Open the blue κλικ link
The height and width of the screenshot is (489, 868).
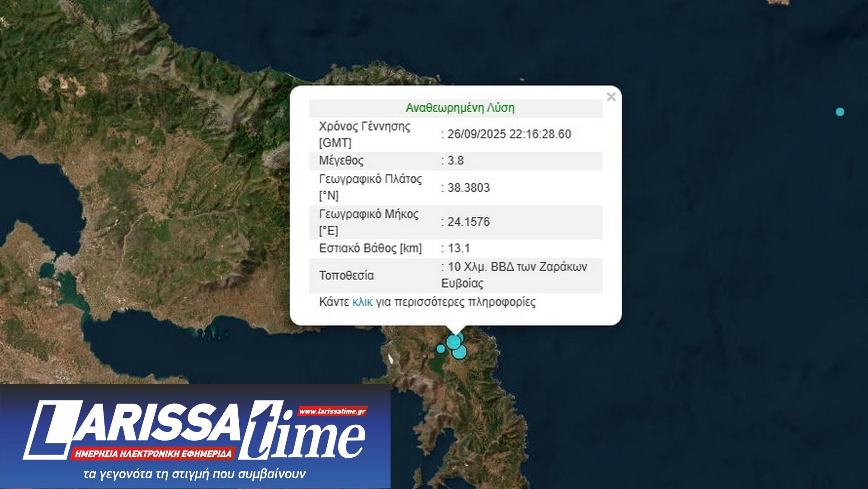point(362,302)
